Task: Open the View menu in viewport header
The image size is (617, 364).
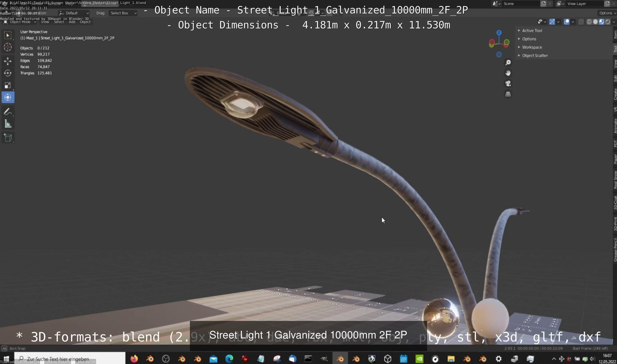Action: click(x=45, y=22)
